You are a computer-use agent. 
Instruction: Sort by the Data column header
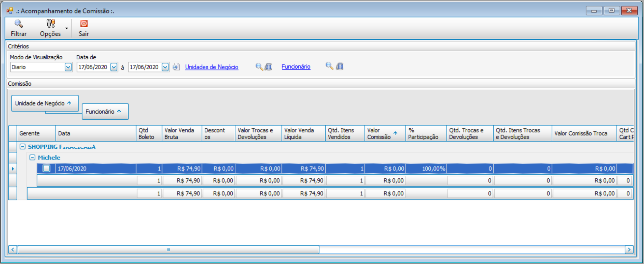96,133
